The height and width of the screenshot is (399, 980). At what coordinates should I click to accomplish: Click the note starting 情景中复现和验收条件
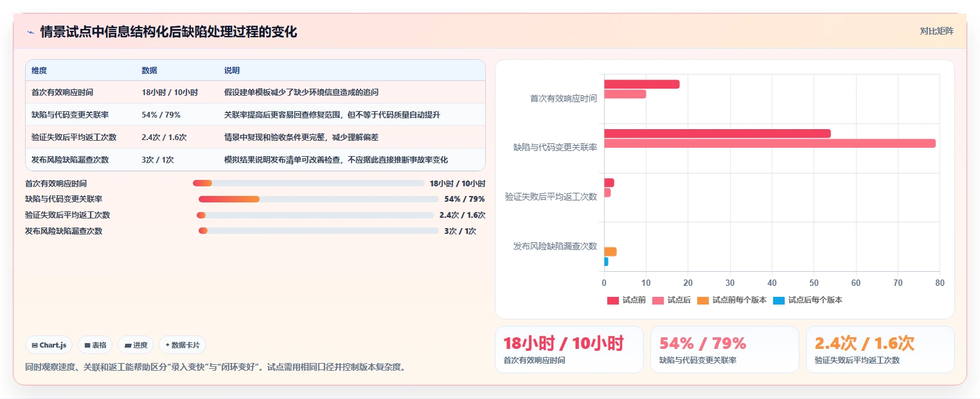point(301,137)
